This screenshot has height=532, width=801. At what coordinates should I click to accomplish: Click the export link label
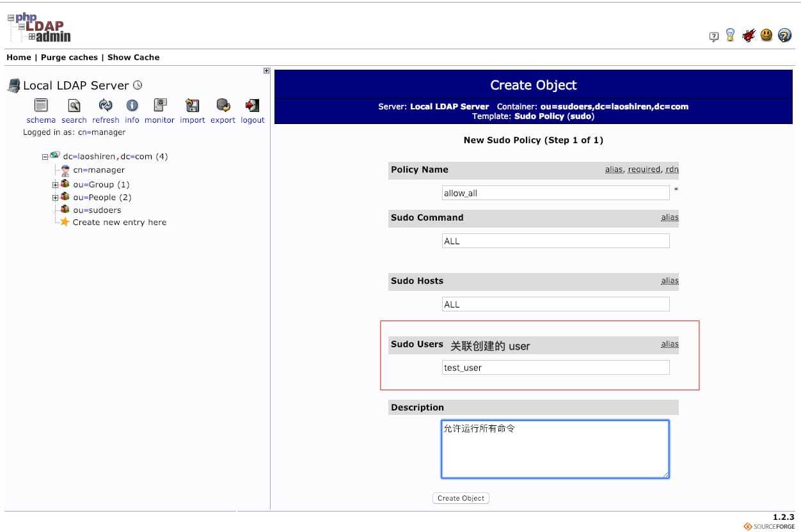223,120
